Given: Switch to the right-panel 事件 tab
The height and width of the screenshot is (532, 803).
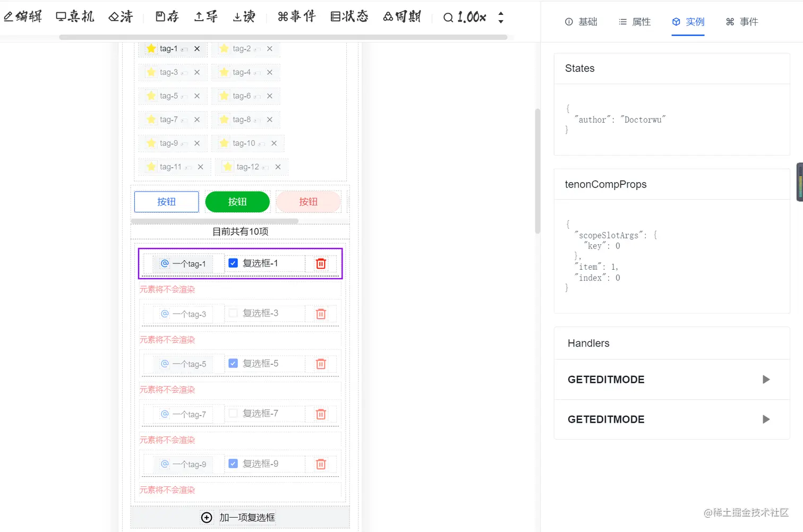Looking at the screenshot, I should [742, 22].
